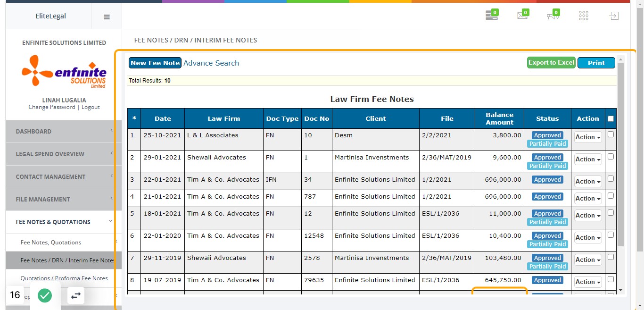Click the green checkmark icon at bottom

coord(45,295)
